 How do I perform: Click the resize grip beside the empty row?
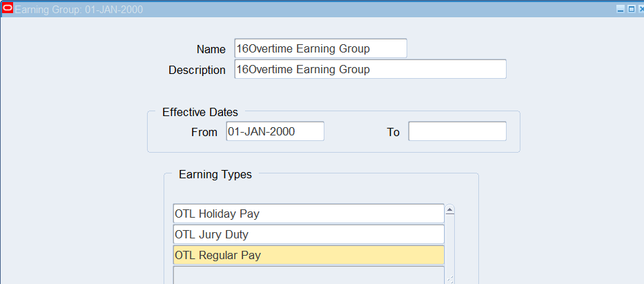pos(449,279)
